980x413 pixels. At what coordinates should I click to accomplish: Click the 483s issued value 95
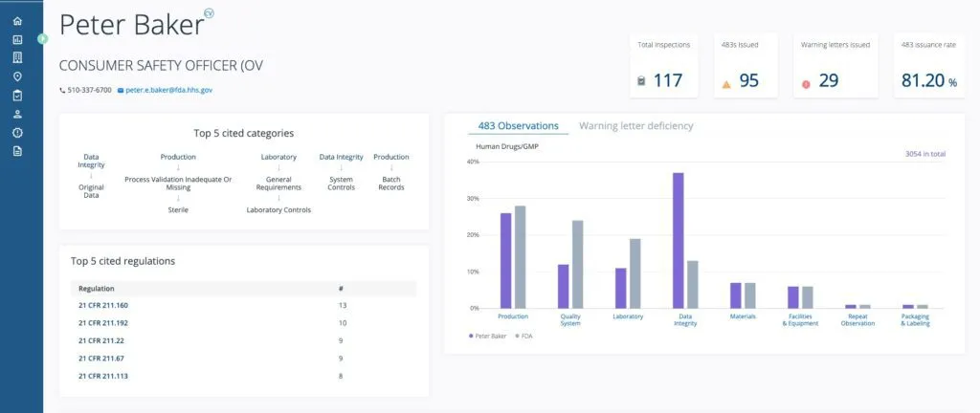pyautogui.click(x=748, y=80)
